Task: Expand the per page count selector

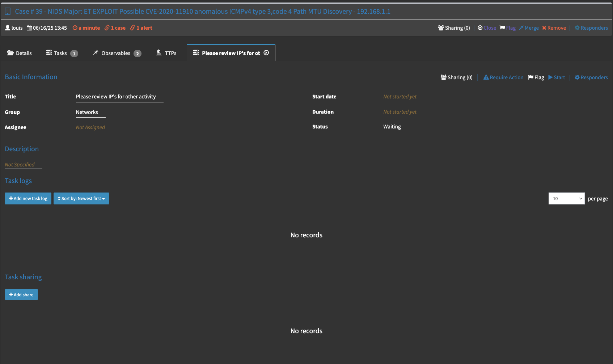Action: coord(566,199)
